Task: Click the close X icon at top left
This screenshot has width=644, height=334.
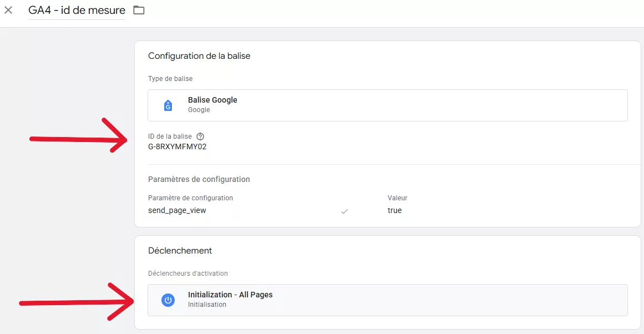Action: pos(8,9)
